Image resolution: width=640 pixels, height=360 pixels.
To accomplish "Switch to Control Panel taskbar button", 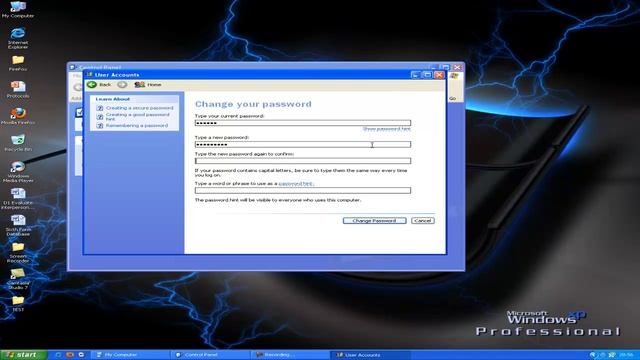I will tap(211, 355).
